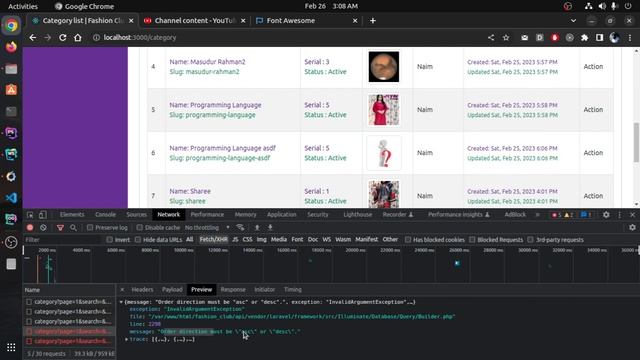The height and width of the screenshot is (360, 640).
Task: Open DevTools three-dot customize menu
Action: (x=620, y=215)
